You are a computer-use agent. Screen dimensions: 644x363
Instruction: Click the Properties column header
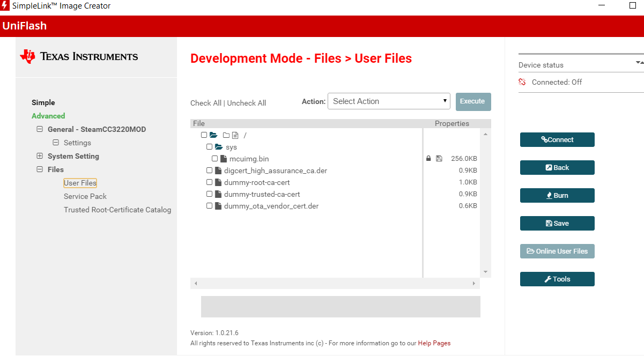click(452, 123)
